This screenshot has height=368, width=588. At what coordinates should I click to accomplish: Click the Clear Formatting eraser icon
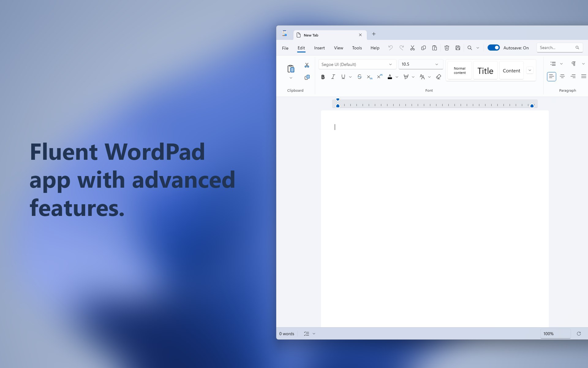tap(438, 77)
